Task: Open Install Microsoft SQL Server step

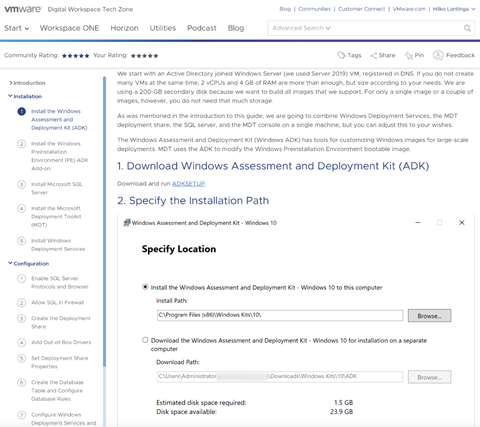Action: coord(57,188)
